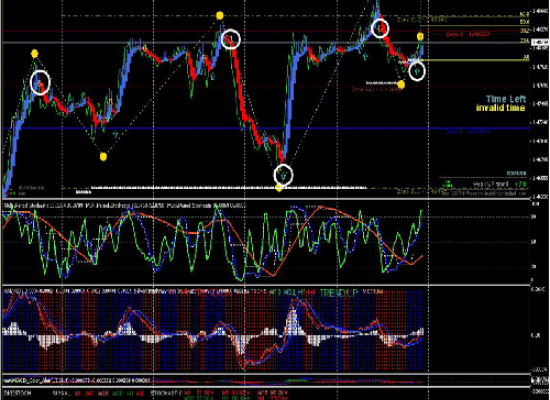
Task: Click the Time Left label
Action: coord(506,99)
